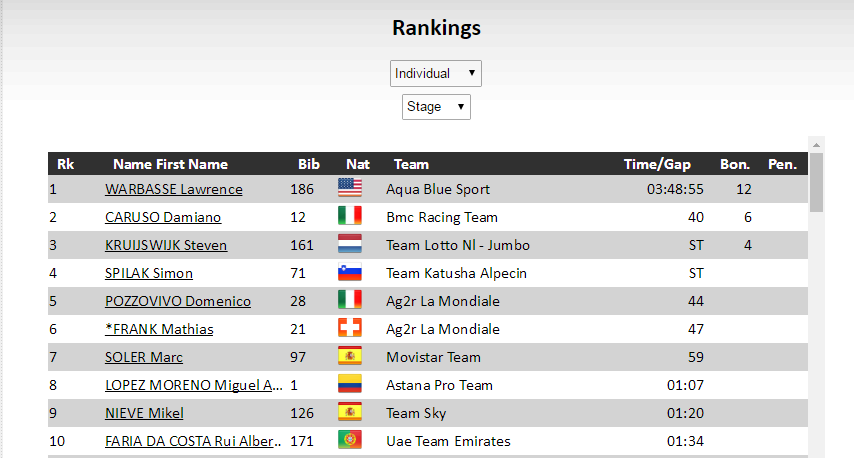
Task: Click the Name First Name column header
Action: click(170, 164)
